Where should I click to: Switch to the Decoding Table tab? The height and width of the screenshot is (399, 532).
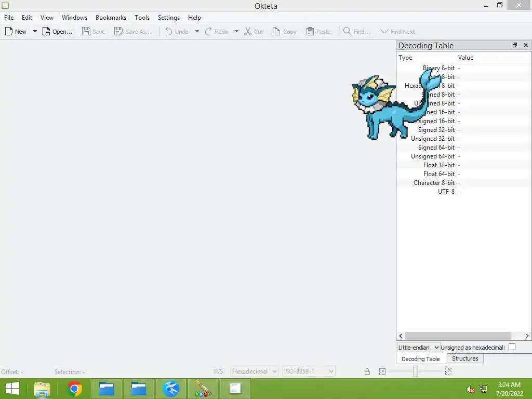[421, 359]
